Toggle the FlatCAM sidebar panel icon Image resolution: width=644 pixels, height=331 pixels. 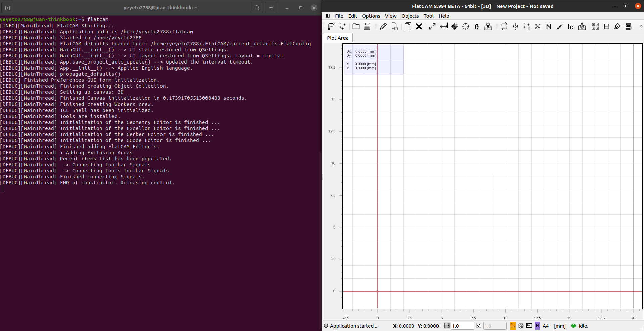(328, 16)
